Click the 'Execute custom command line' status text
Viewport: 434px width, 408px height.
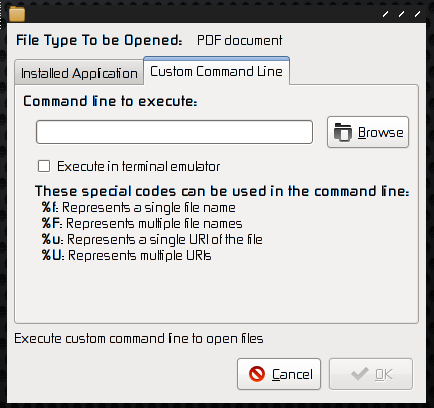point(139,339)
